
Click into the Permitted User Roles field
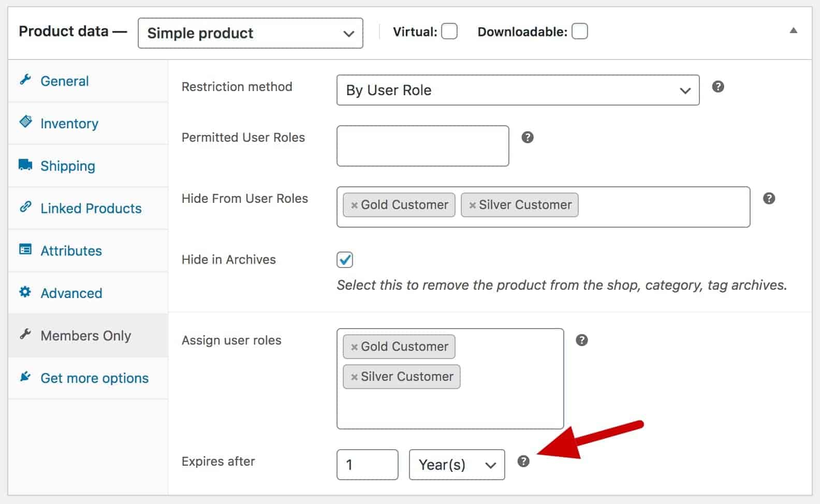click(x=423, y=146)
